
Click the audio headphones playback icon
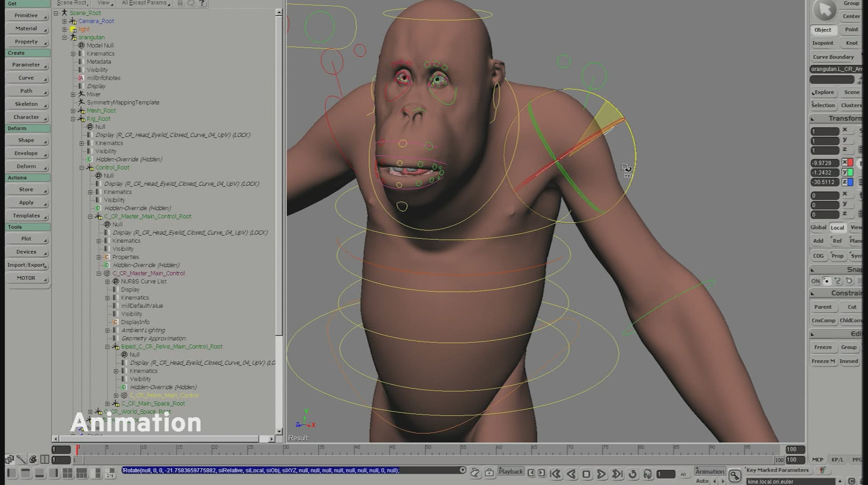(647, 474)
